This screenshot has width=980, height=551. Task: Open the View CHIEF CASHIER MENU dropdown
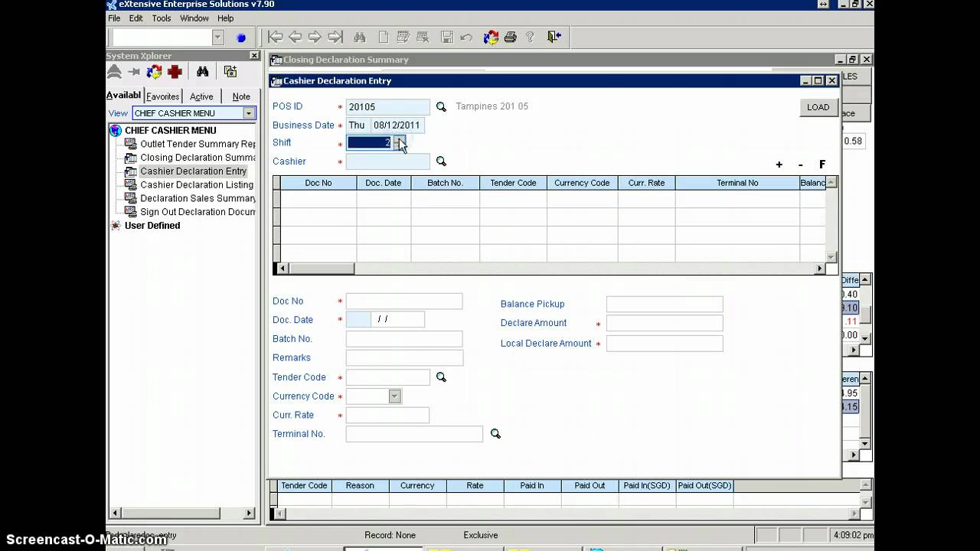pyautogui.click(x=249, y=113)
